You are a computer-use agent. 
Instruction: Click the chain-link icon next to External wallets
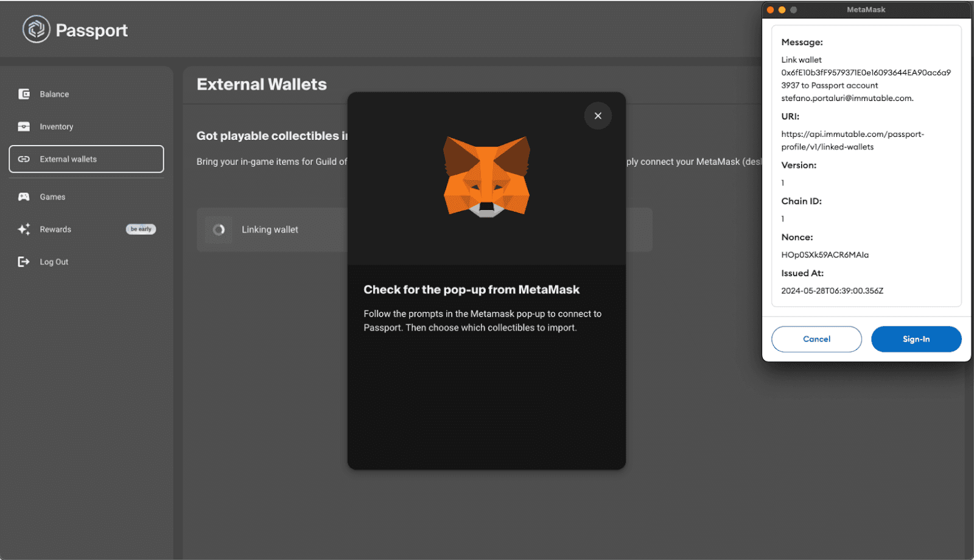[x=23, y=159]
